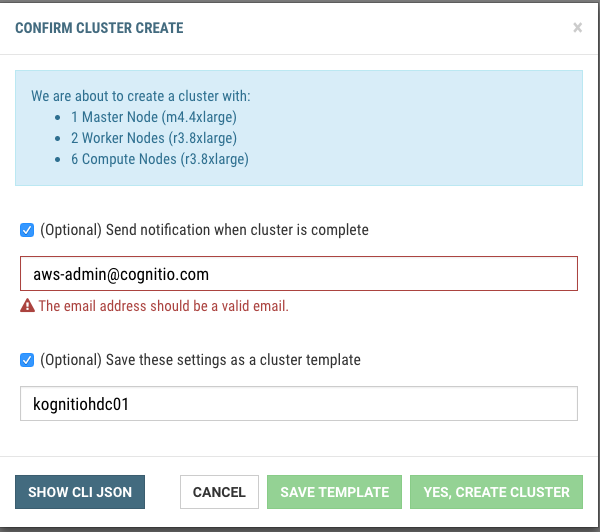
Task: Click the bullet beside 1 Master Node
Action: click(x=61, y=118)
